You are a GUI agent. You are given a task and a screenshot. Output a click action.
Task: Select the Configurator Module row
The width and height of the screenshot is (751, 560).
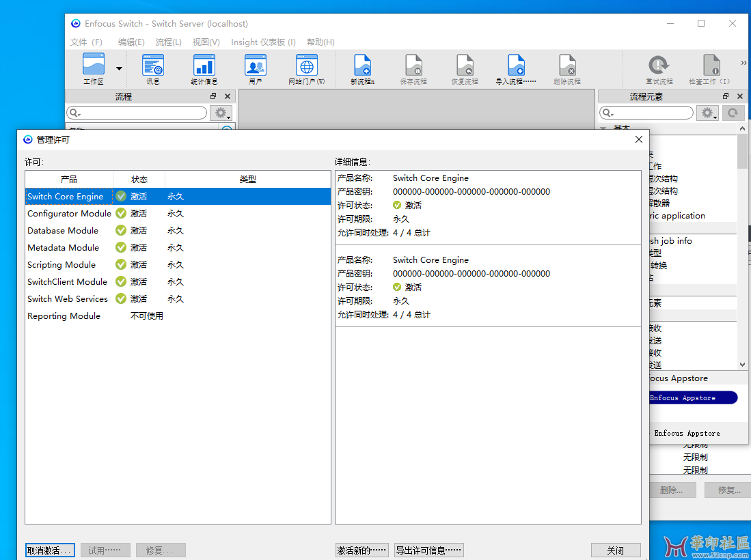point(178,214)
